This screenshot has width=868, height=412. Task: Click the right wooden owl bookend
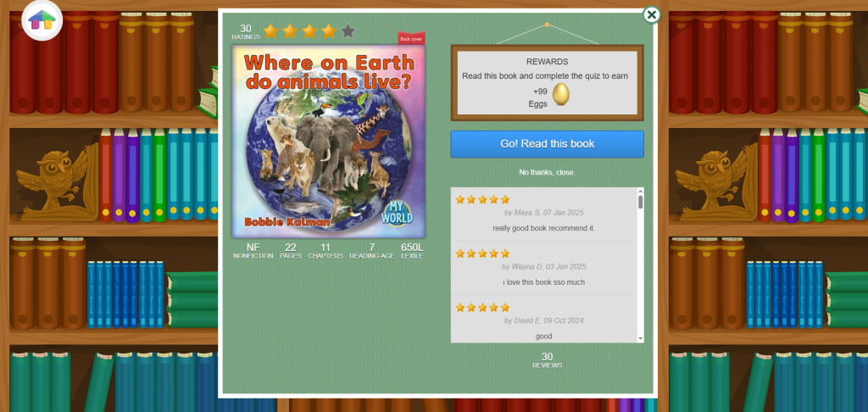coord(715,181)
